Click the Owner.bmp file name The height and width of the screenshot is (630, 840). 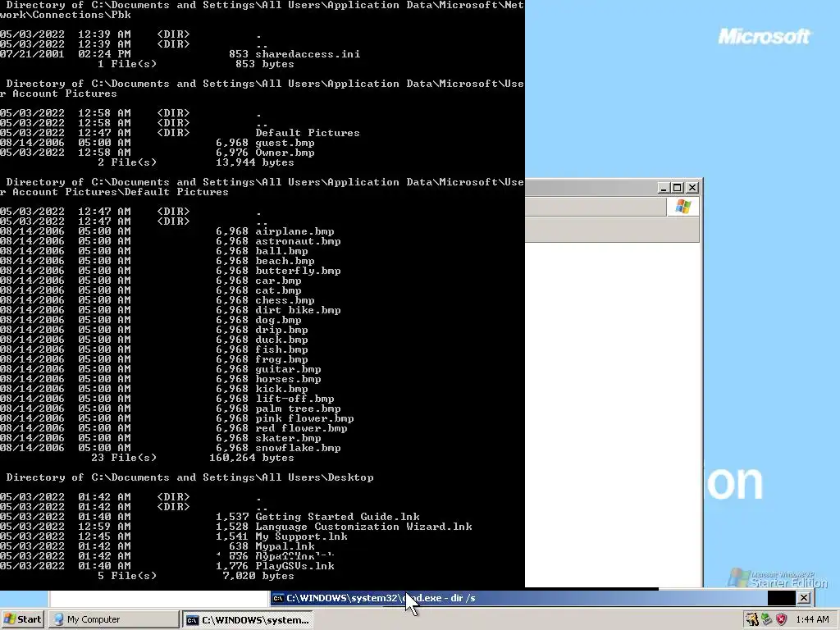coord(285,153)
